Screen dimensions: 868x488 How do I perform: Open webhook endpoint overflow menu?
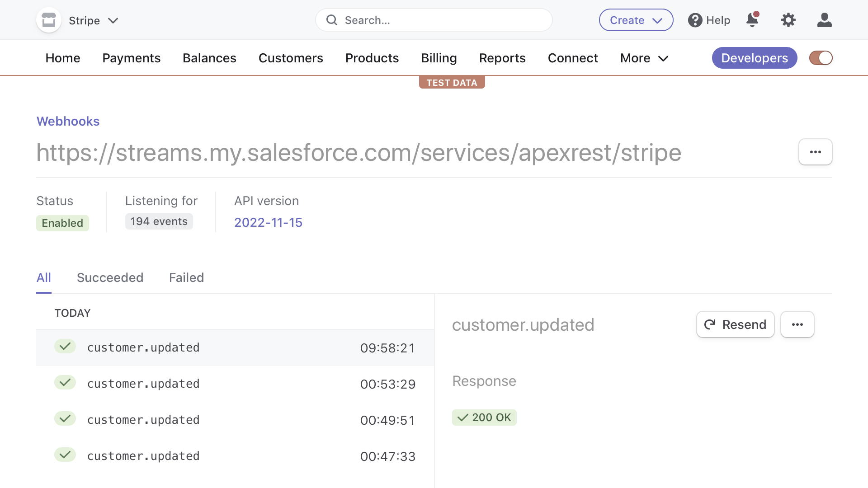[x=815, y=152]
